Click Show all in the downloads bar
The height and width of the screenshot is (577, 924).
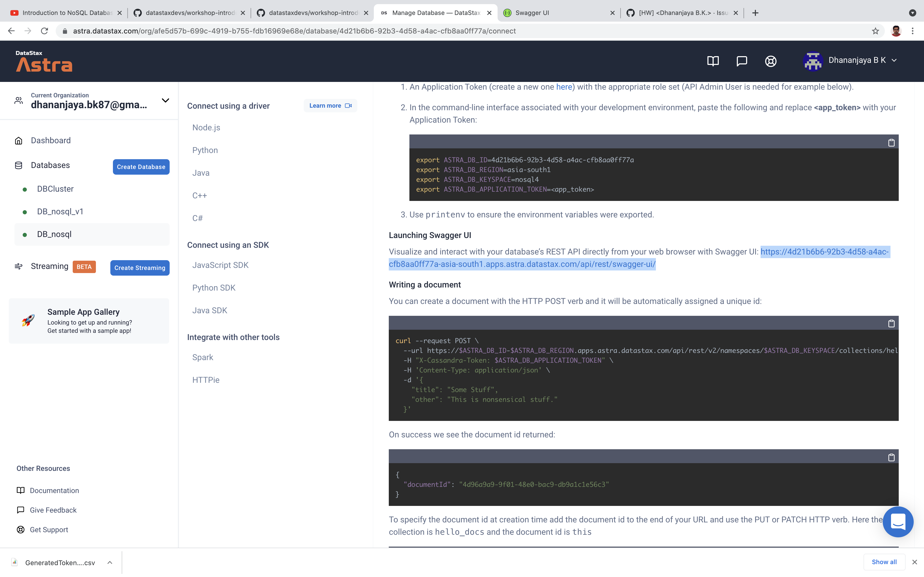(x=884, y=562)
